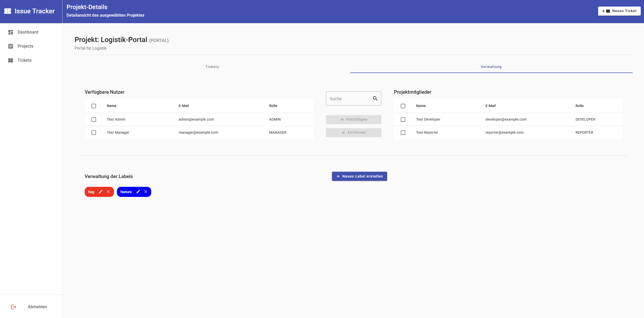
Task: Click the Issue Tracker ticket logo icon
Action: 8,11
